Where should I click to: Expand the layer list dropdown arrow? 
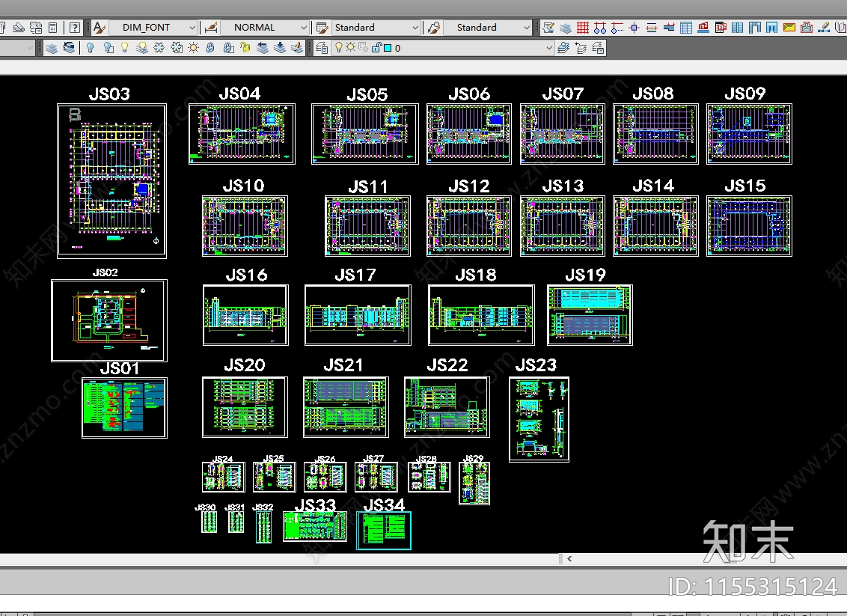549,48
